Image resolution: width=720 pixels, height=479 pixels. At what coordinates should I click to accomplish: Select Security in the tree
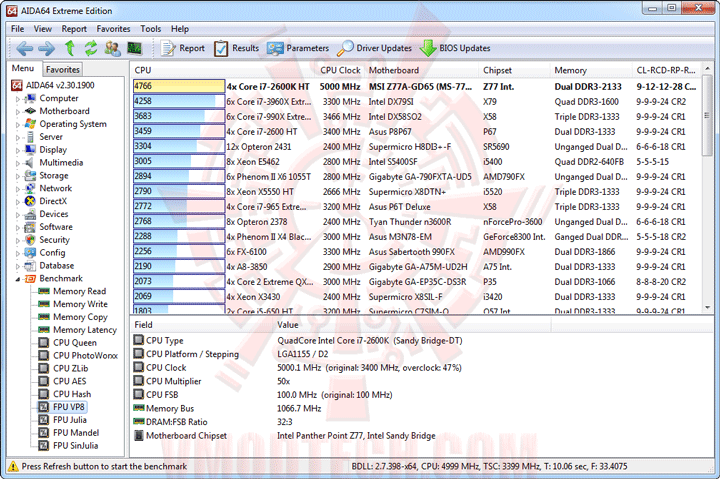[54, 240]
